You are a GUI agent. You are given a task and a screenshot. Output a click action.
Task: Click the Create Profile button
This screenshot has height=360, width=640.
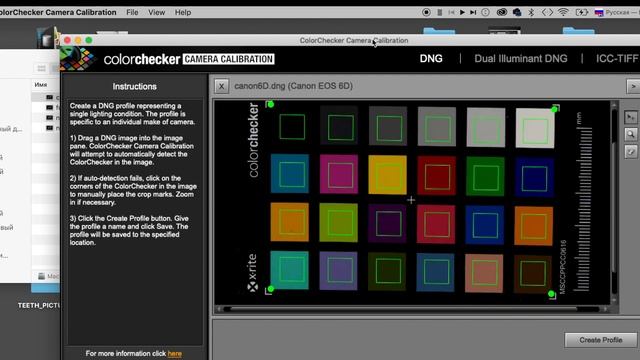click(600, 340)
